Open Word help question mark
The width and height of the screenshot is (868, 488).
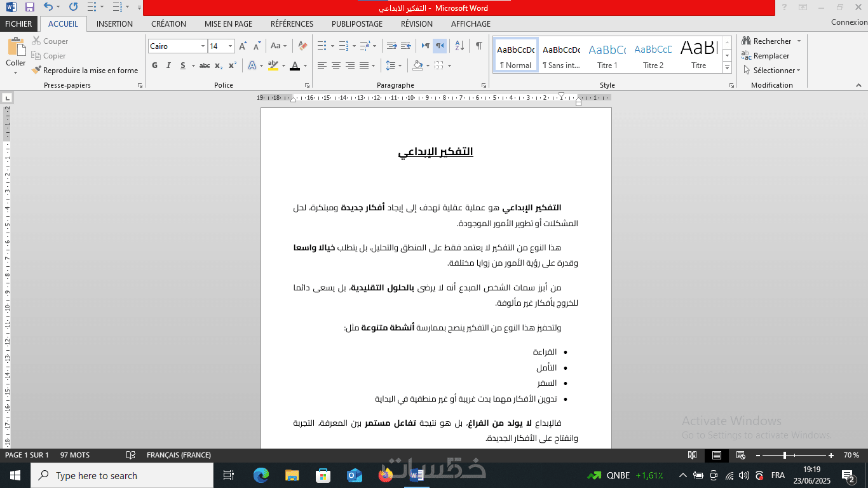[x=784, y=7]
